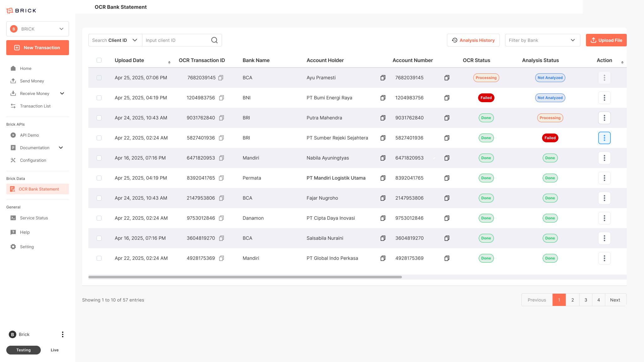The width and height of the screenshot is (644, 362).
Task: Switch environment to Live mode
Action: (55, 350)
